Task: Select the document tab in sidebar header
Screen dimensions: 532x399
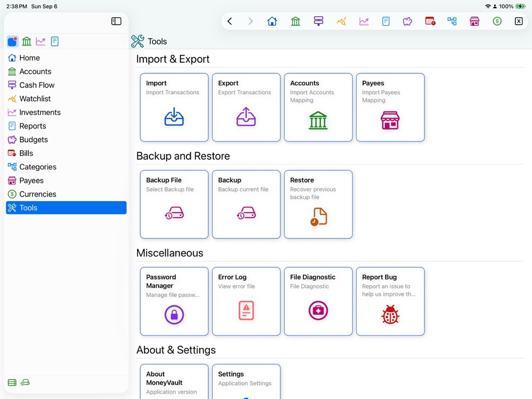Action: point(55,41)
